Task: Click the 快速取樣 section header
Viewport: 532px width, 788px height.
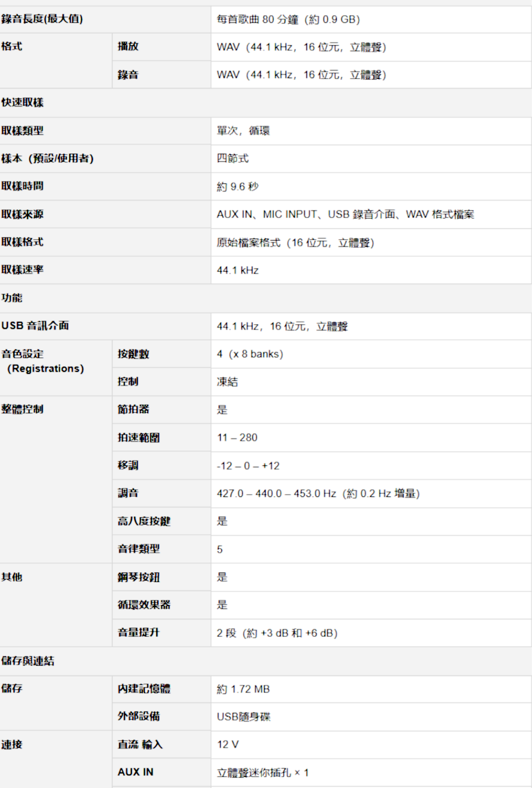Action: point(22,102)
